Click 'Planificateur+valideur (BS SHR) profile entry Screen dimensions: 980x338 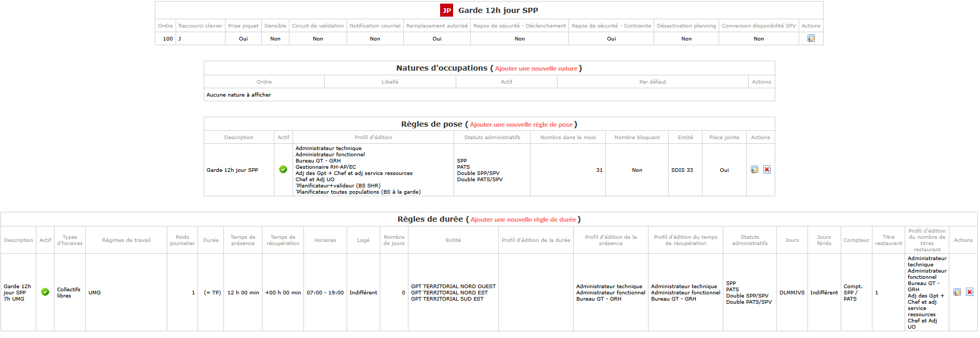[x=338, y=186]
